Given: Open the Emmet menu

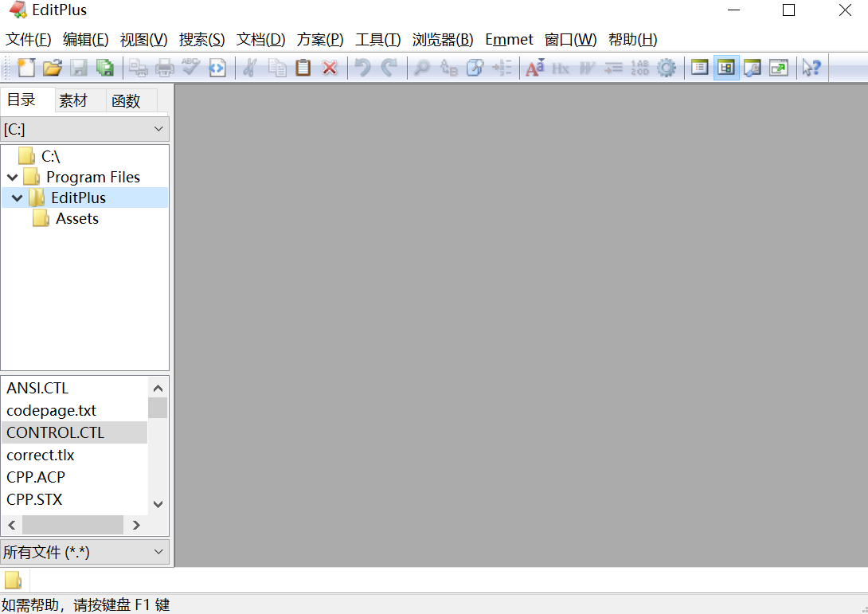Looking at the screenshot, I should coord(510,39).
